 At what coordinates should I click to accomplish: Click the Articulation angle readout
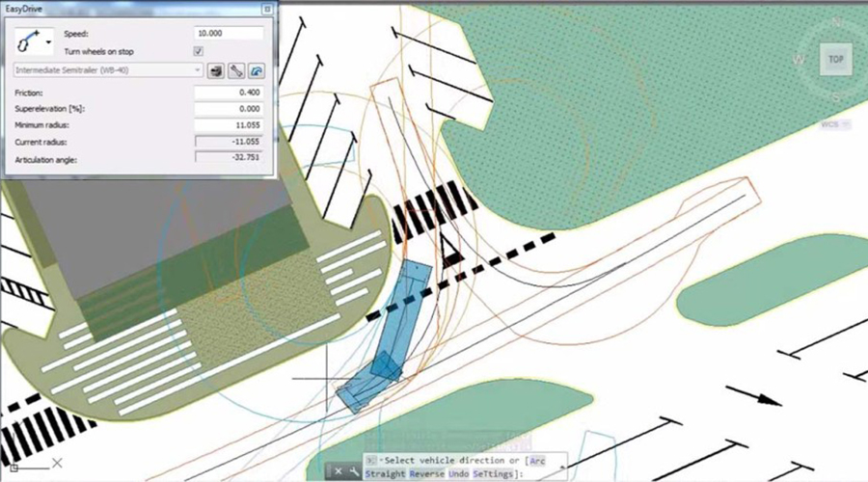tap(229, 157)
